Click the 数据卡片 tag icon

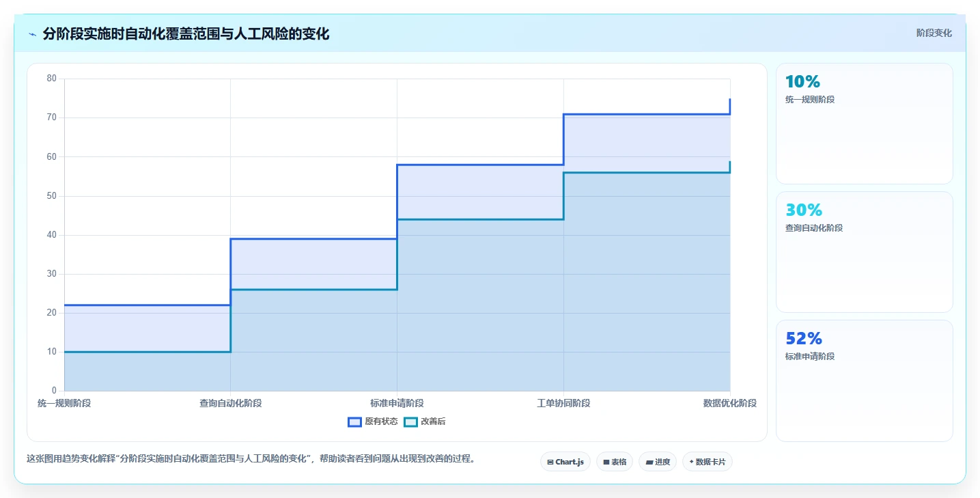(691, 462)
